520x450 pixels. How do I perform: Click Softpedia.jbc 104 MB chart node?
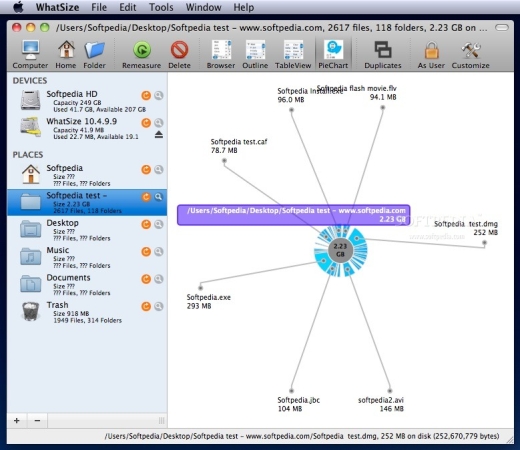pyautogui.click(x=291, y=391)
